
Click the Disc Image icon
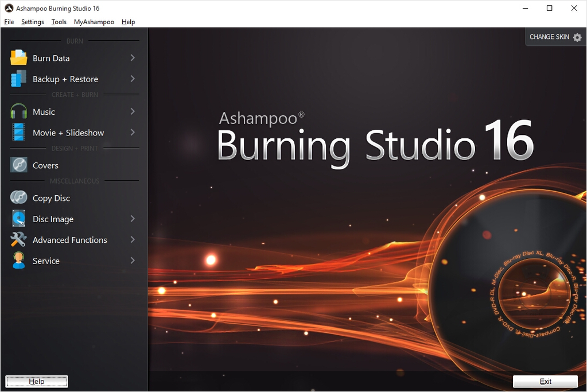coord(19,218)
